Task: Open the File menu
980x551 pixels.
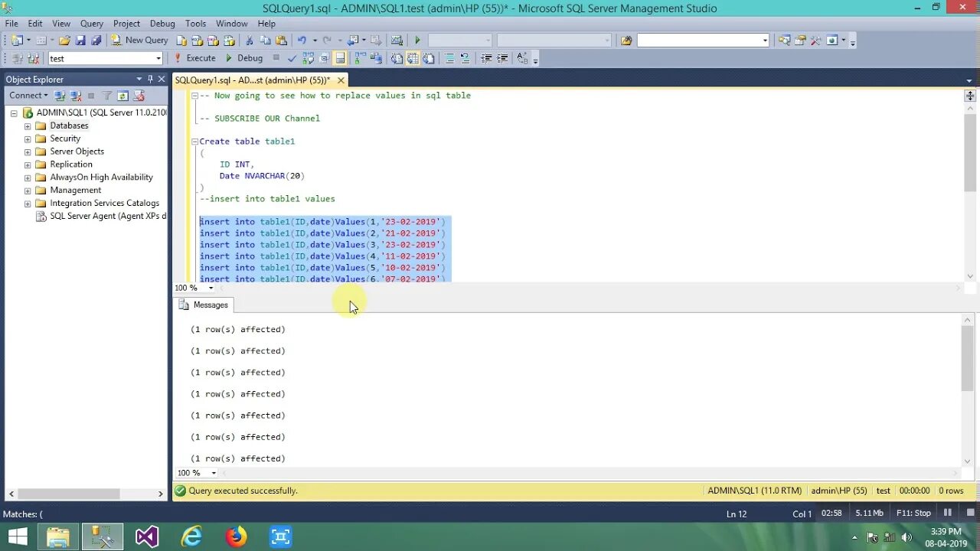Action: pos(11,23)
